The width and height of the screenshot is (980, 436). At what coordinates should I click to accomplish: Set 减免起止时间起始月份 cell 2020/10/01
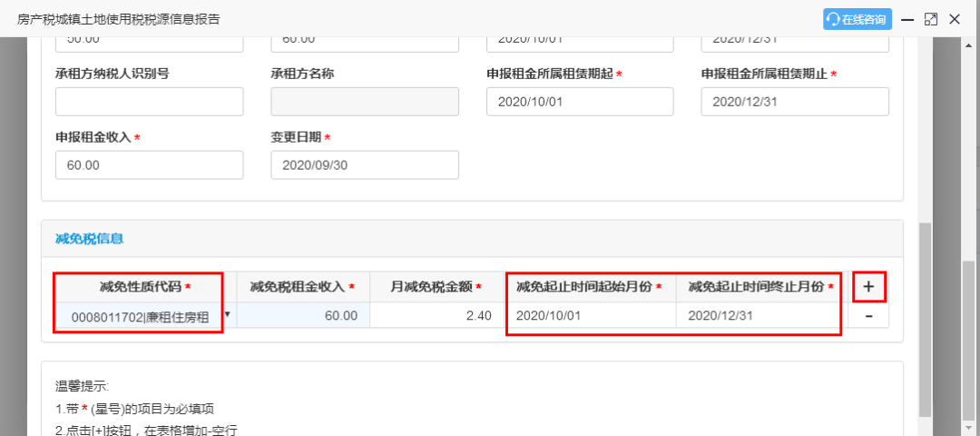tap(592, 315)
